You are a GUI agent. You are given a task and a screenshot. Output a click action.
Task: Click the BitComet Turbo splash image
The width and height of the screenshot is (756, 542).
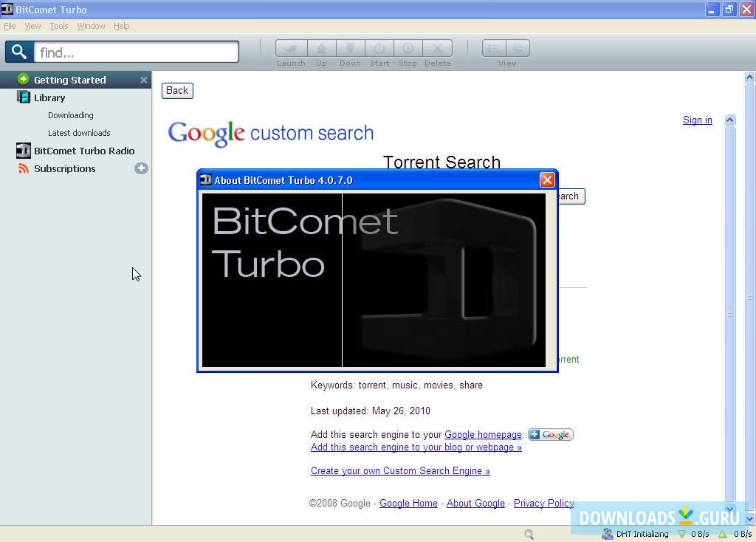point(374,280)
